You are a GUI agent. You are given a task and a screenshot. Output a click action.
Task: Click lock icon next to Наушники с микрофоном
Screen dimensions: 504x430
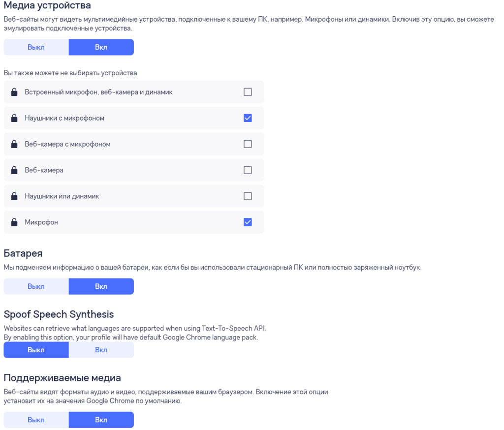pyautogui.click(x=14, y=118)
